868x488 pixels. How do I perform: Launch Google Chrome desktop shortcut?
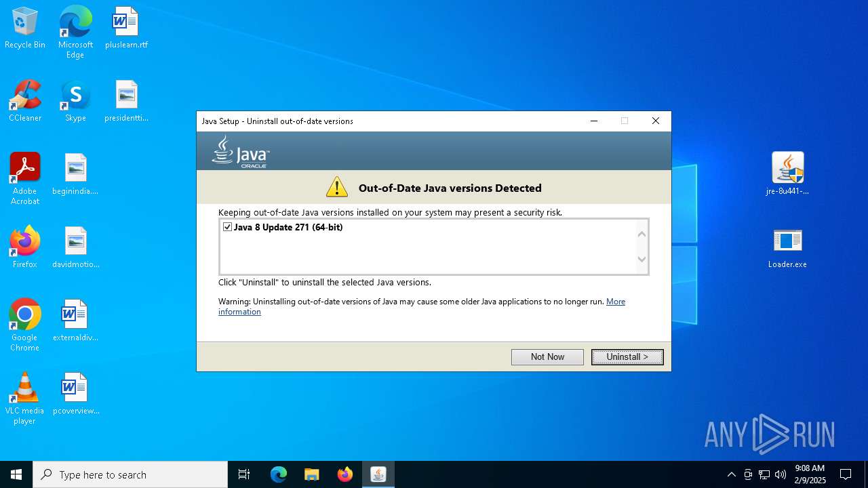(25, 325)
